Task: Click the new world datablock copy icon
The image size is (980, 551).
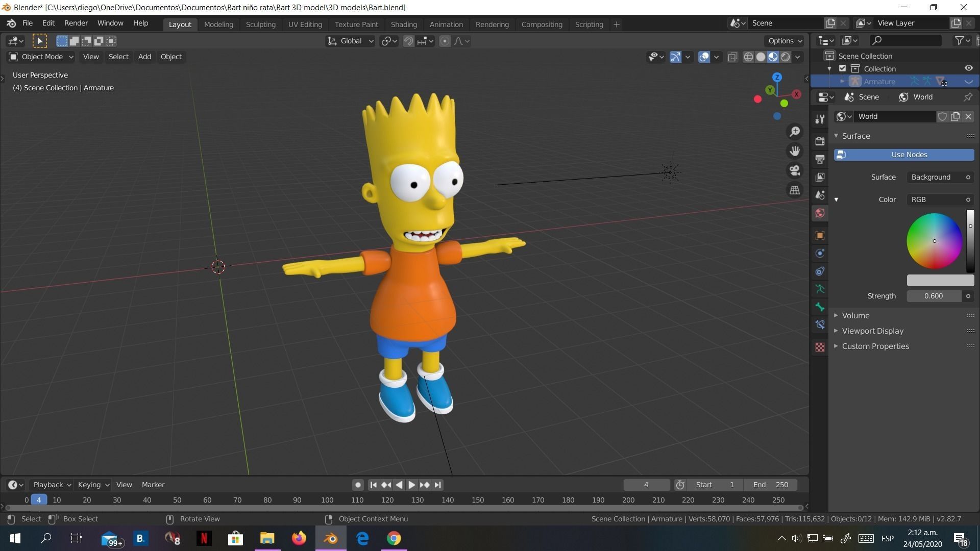Action: 955,116
